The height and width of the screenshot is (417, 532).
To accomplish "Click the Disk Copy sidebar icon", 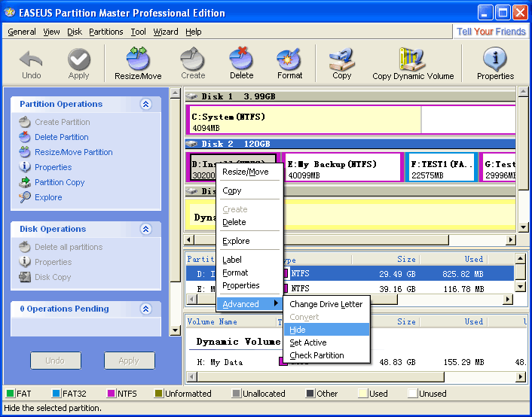I will click(x=25, y=277).
